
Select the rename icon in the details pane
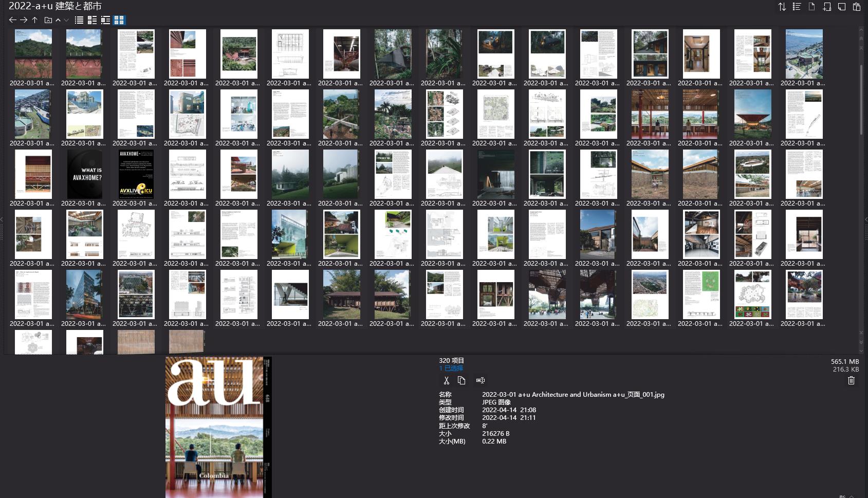pyautogui.click(x=481, y=380)
